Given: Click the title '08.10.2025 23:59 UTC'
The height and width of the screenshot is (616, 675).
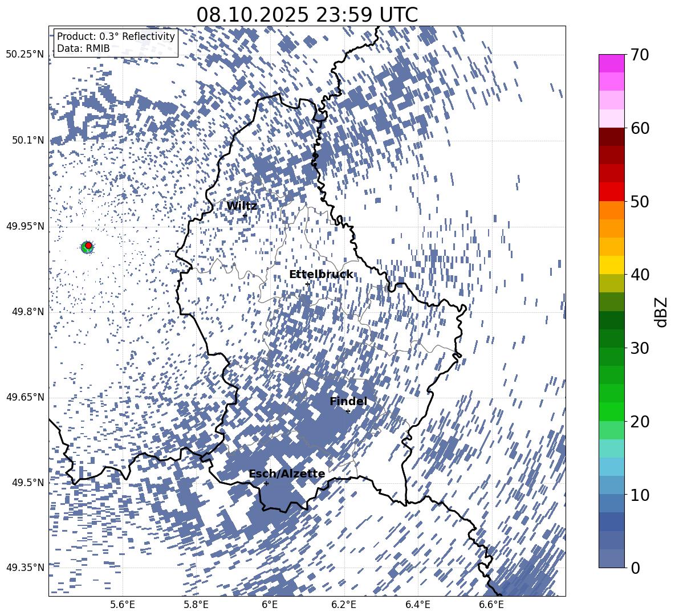Looking at the screenshot, I should pyautogui.click(x=307, y=15).
